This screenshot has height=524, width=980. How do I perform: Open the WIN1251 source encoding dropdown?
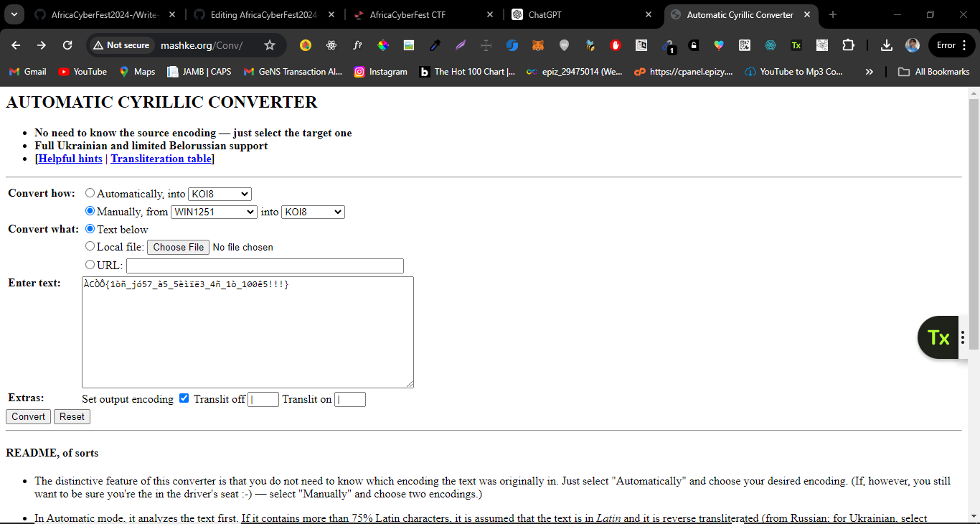pyautogui.click(x=214, y=212)
